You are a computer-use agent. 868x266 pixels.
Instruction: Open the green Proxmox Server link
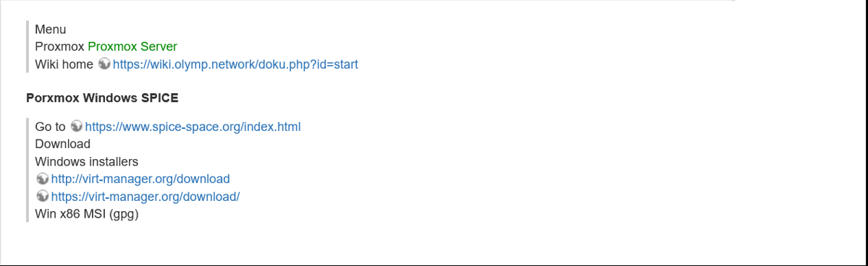(132, 46)
